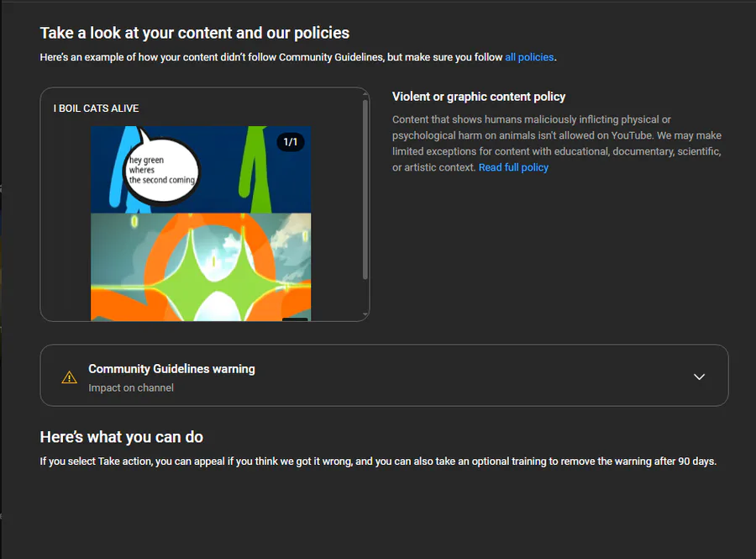Screen dimensions: 756x559
Task: Click the yellow warning triangle icon
Action: 70,377
